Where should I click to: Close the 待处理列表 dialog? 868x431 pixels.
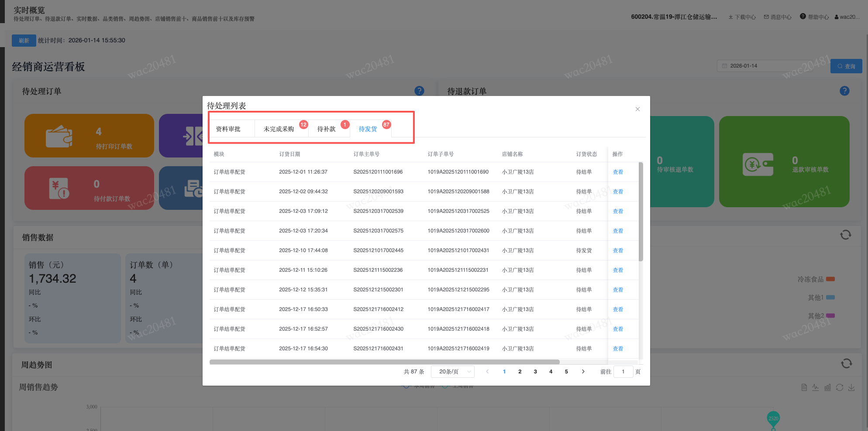(x=637, y=109)
